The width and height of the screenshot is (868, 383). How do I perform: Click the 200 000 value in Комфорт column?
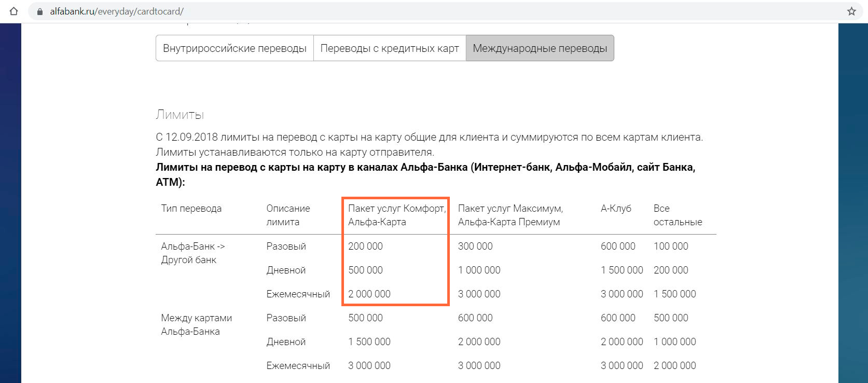pos(365,246)
